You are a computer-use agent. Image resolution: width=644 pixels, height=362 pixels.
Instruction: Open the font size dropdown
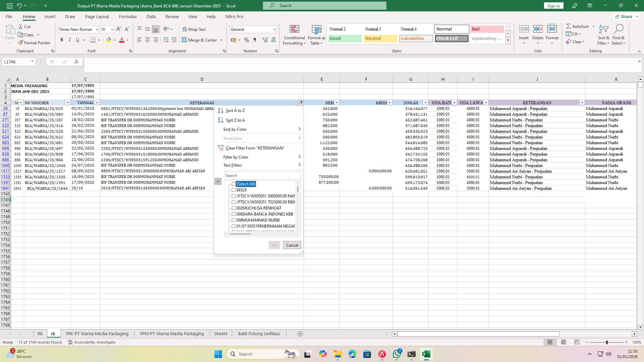coord(112,29)
